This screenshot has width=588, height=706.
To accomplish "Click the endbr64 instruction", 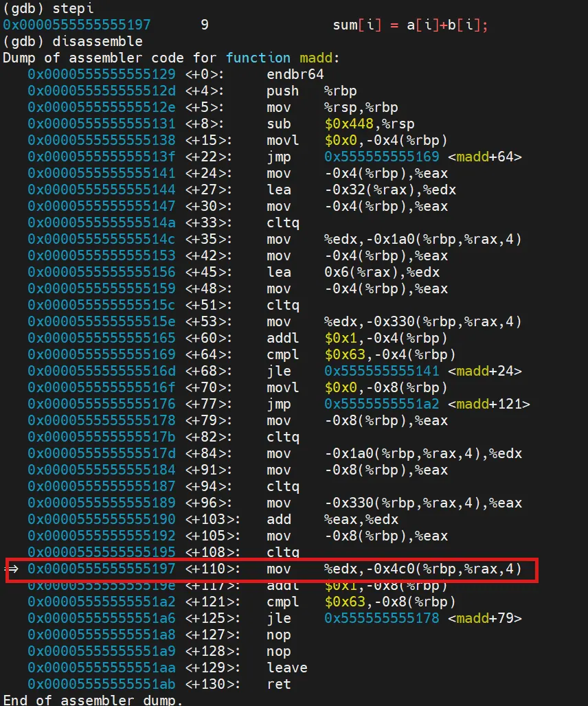I will (x=295, y=74).
